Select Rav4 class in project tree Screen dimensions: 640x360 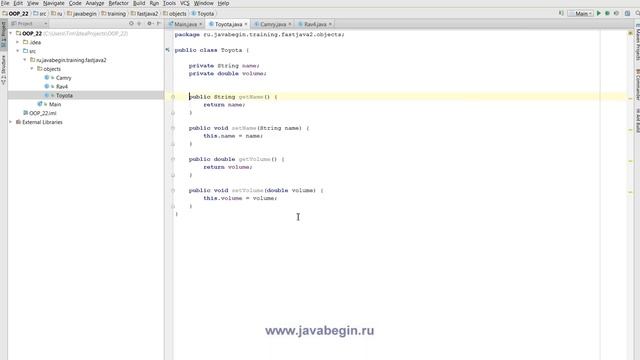point(62,87)
